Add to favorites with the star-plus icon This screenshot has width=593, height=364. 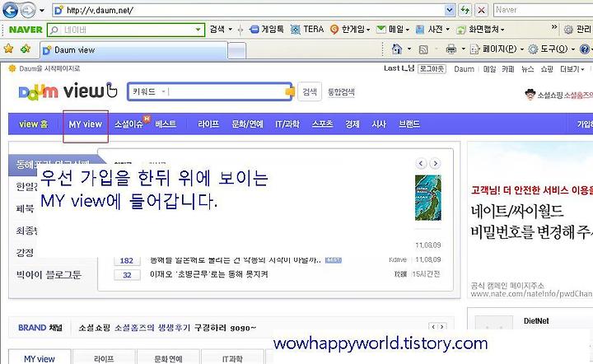[26, 49]
